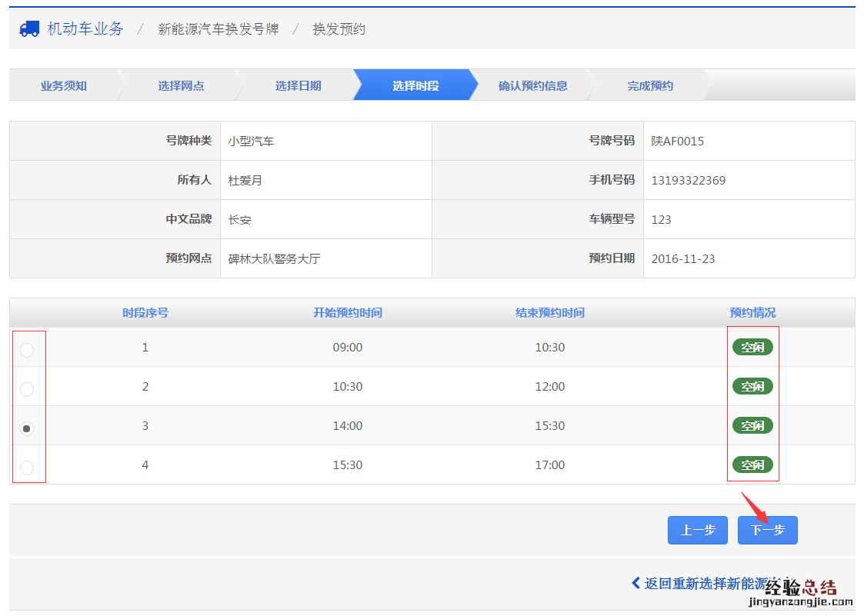Viewport: 864px width, 616px height.
Task: Go to the 选择网点 step
Action: click(181, 85)
